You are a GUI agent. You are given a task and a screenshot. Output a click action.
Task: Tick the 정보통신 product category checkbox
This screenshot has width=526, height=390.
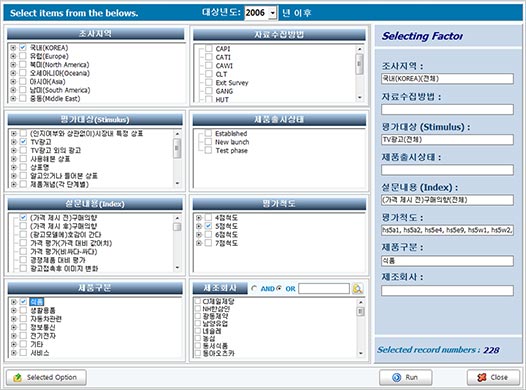tap(23, 327)
